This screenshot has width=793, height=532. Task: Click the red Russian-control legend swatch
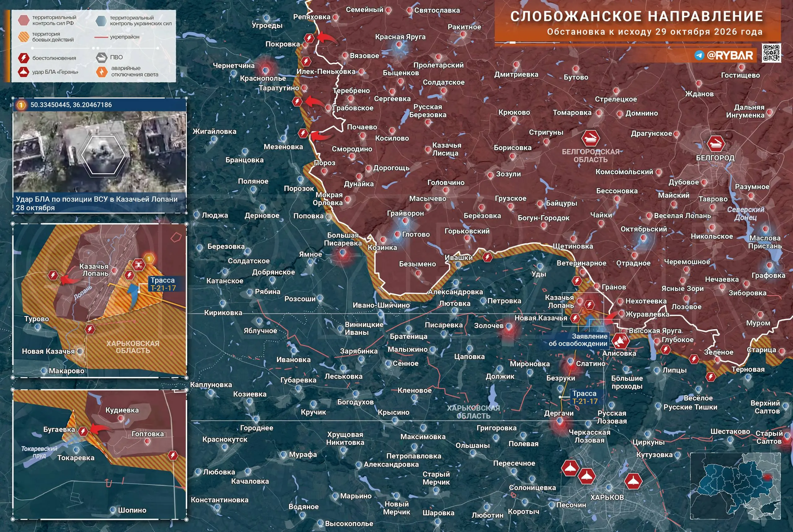pos(24,20)
